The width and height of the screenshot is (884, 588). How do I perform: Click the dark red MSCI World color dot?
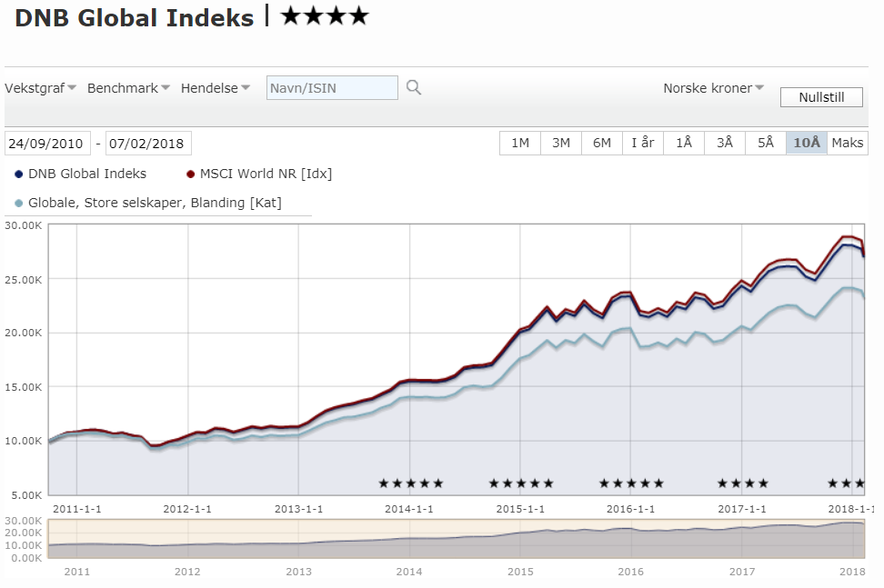tap(191, 174)
